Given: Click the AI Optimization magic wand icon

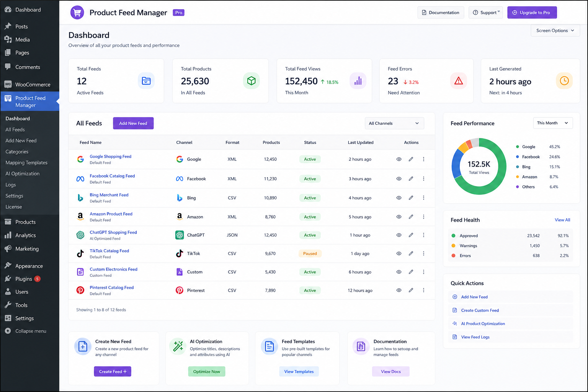Looking at the screenshot, I should [178, 346].
